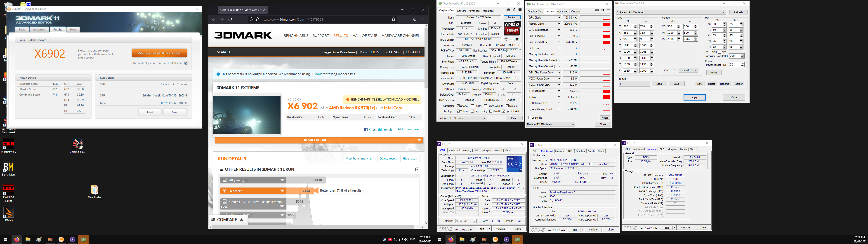Click View benchmark run button
This screenshot has height=244, width=868.
[x=360, y=158]
